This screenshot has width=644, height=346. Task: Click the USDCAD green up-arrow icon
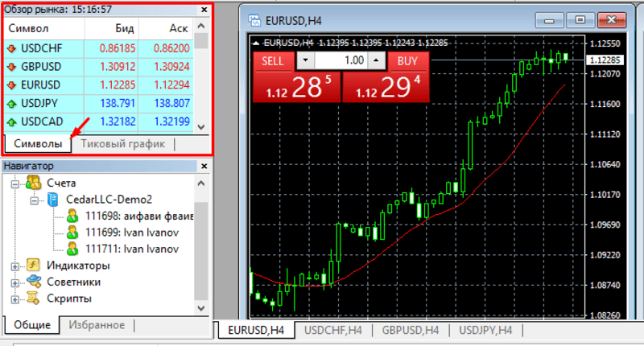pyautogui.click(x=11, y=122)
